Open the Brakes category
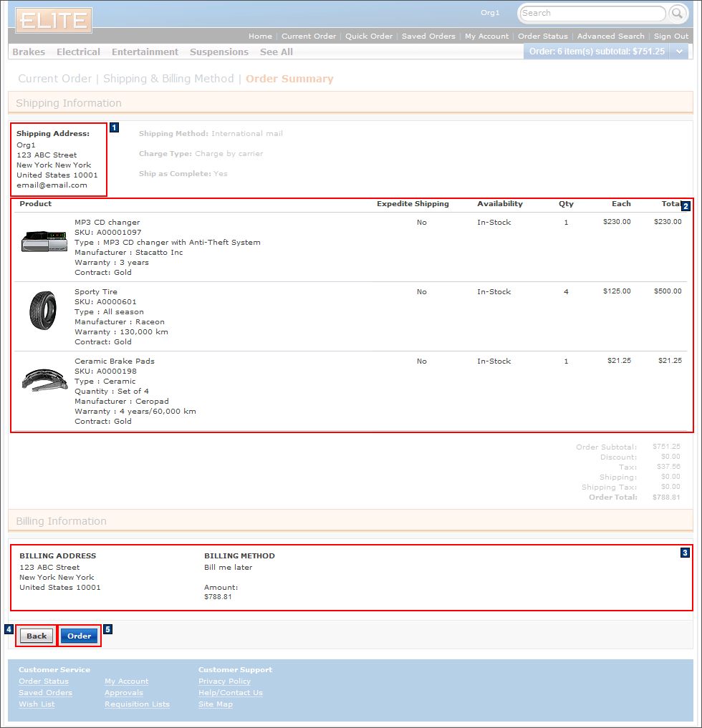 pos(29,52)
